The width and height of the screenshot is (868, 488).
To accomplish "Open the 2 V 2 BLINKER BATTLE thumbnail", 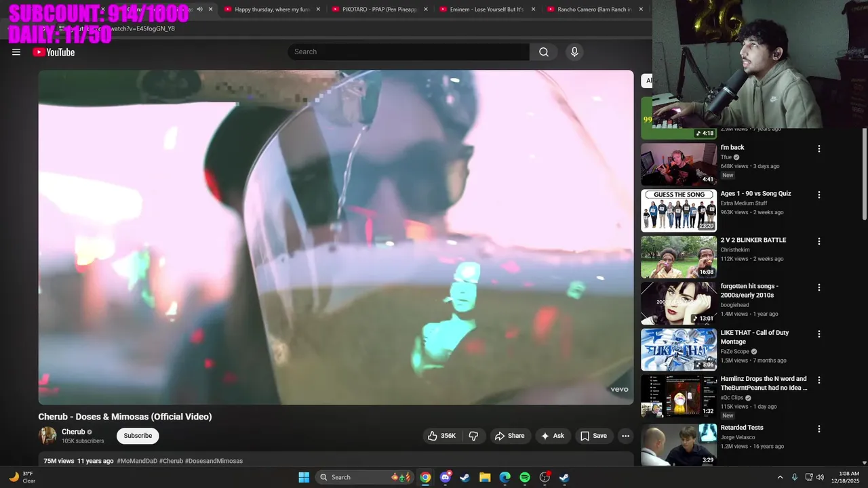I will point(679,257).
